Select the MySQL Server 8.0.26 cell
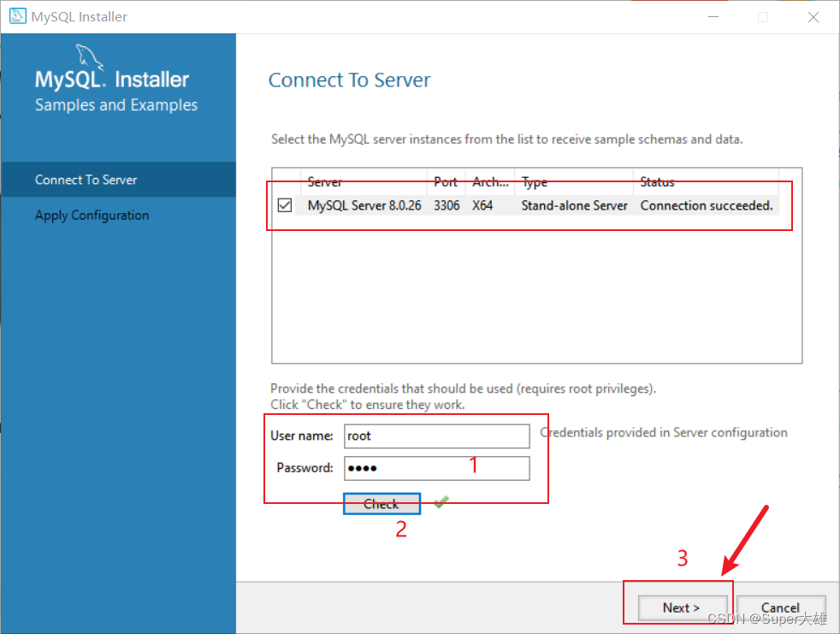Screen dimensions: 840x634 tap(364, 205)
